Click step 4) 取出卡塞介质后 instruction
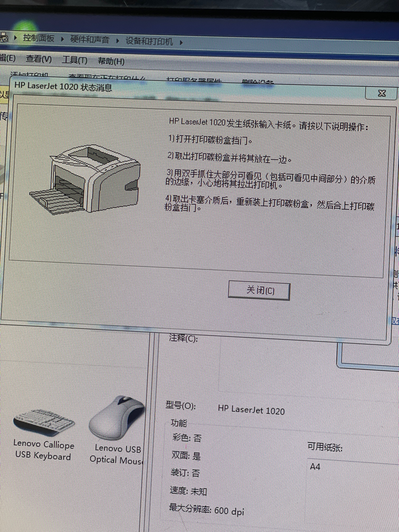This screenshot has height=532, width=399. [x=269, y=204]
